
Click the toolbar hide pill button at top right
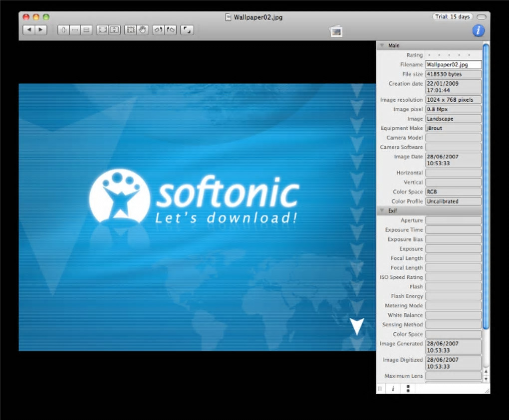pos(482,17)
